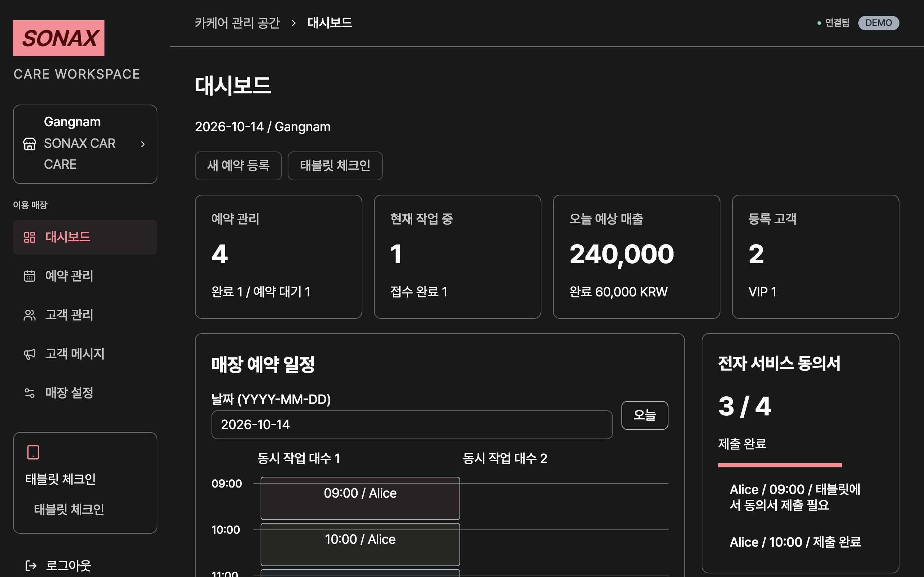Click the consent progress bar

point(780,465)
